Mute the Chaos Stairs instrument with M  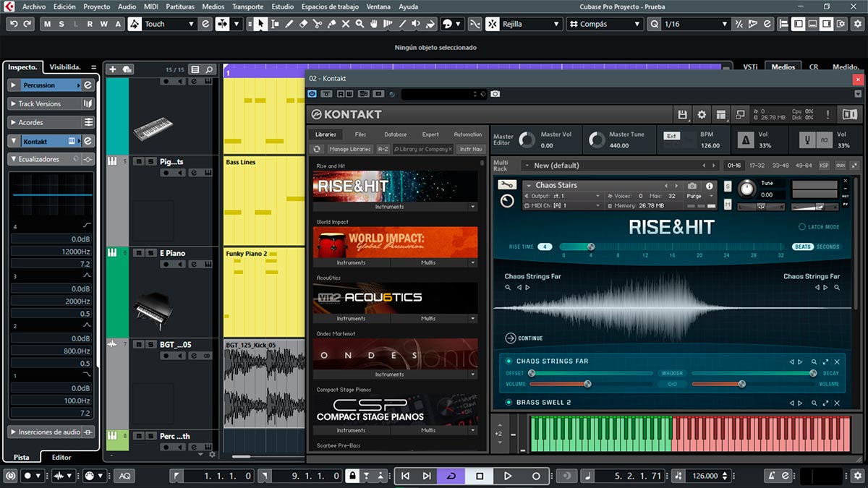tap(728, 205)
